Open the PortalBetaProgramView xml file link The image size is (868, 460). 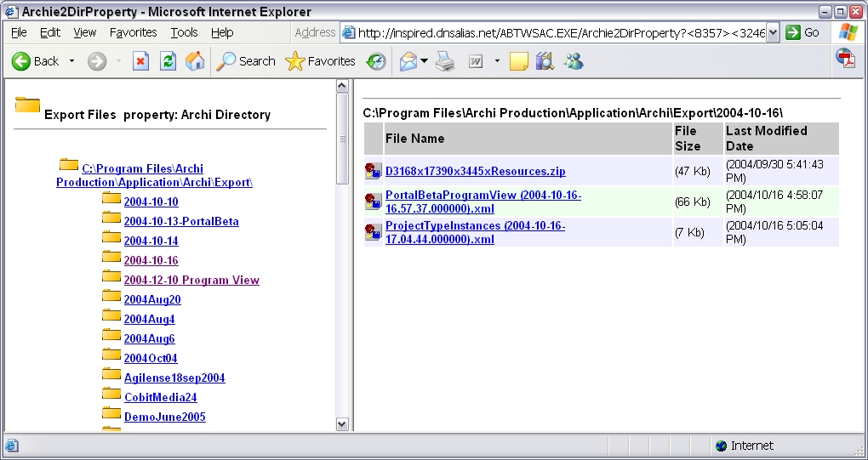[x=483, y=202]
